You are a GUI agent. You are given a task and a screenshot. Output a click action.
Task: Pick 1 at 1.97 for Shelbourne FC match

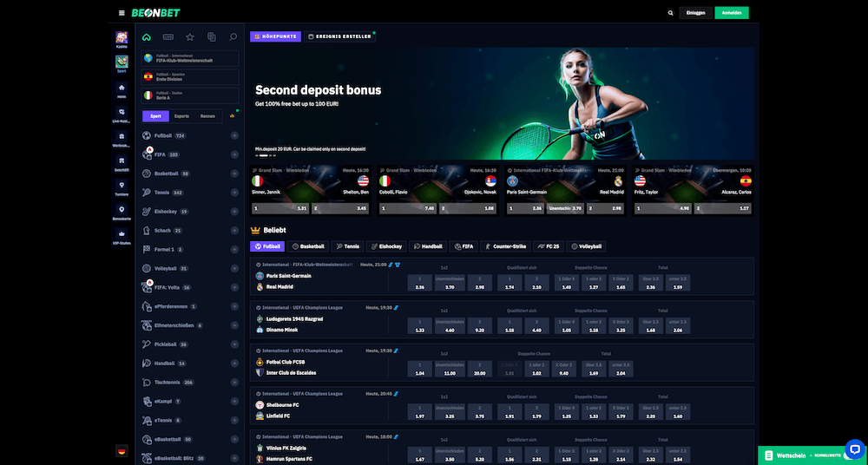coord(419,412)
